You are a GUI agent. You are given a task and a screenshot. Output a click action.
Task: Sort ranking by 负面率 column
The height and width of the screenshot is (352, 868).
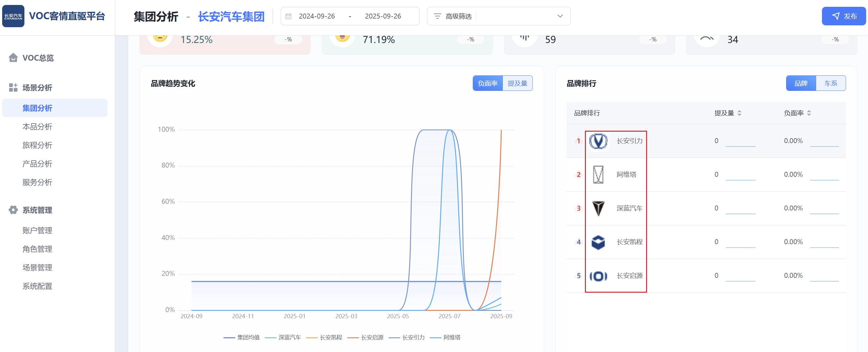tap(809, 113)
